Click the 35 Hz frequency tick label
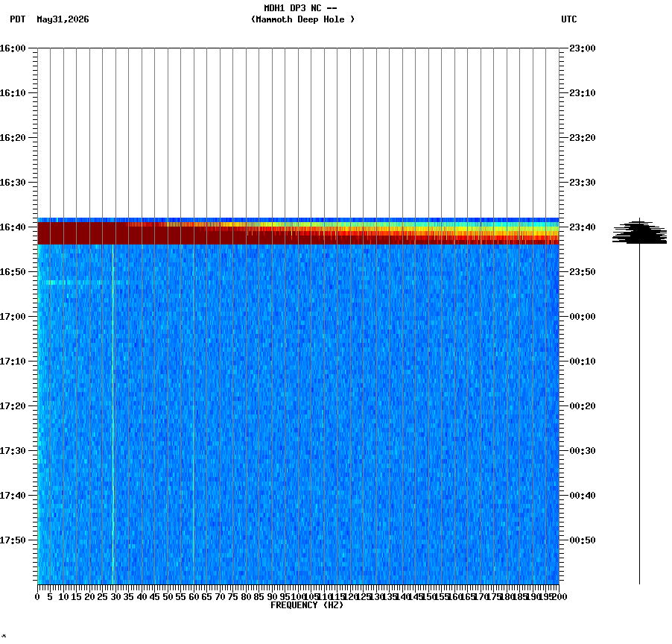The height and width of the screenshot is (644, 672). [129, 597]
